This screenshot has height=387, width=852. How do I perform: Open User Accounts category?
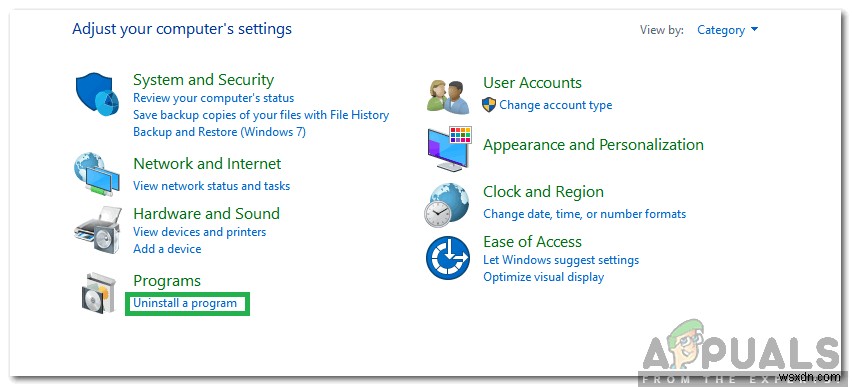pos(532,83)
